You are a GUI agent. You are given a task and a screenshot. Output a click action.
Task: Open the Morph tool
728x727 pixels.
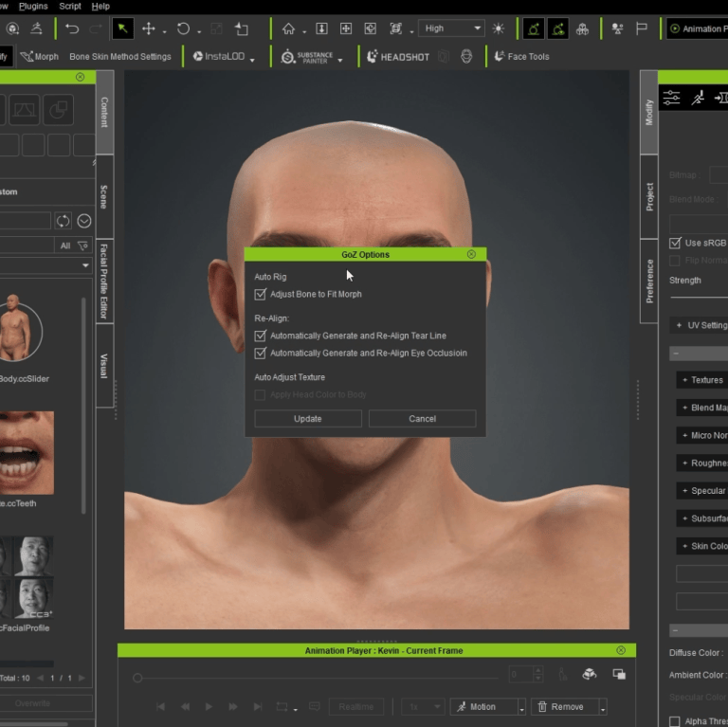(40, 57)
